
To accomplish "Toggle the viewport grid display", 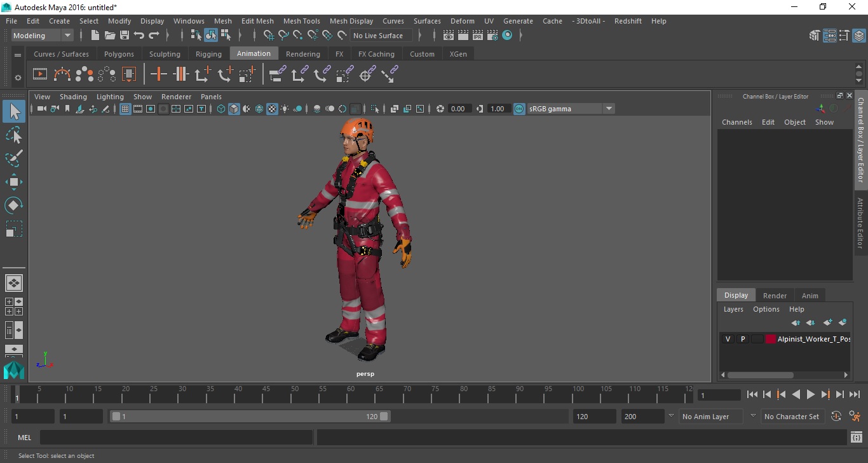I will click(x=125, y=109).
